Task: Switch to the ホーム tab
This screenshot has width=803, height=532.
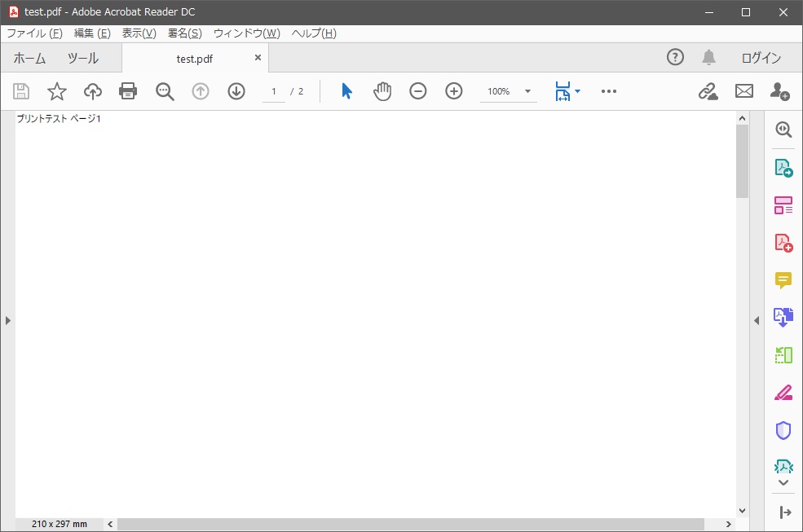Action: [x=29, y=58]
